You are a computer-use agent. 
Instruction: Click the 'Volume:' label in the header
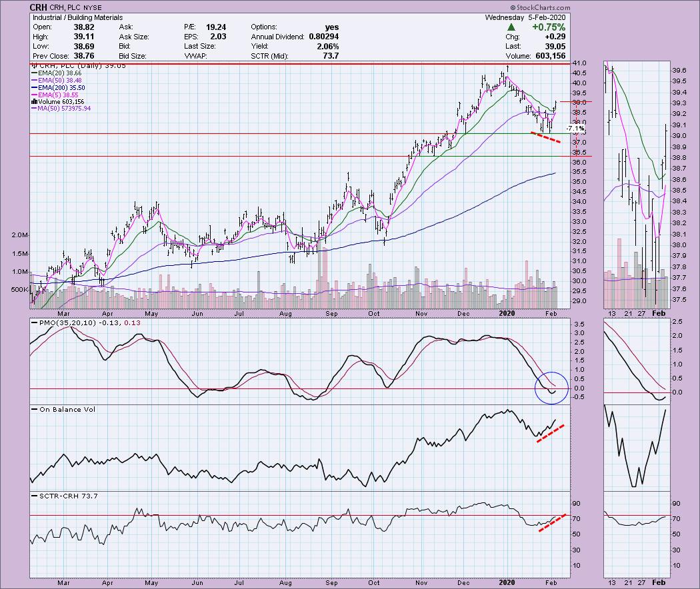point(518,56)
